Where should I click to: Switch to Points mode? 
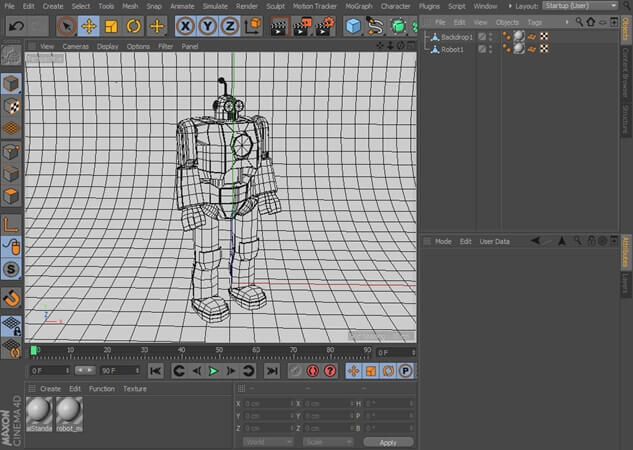(x=11, y=152)
